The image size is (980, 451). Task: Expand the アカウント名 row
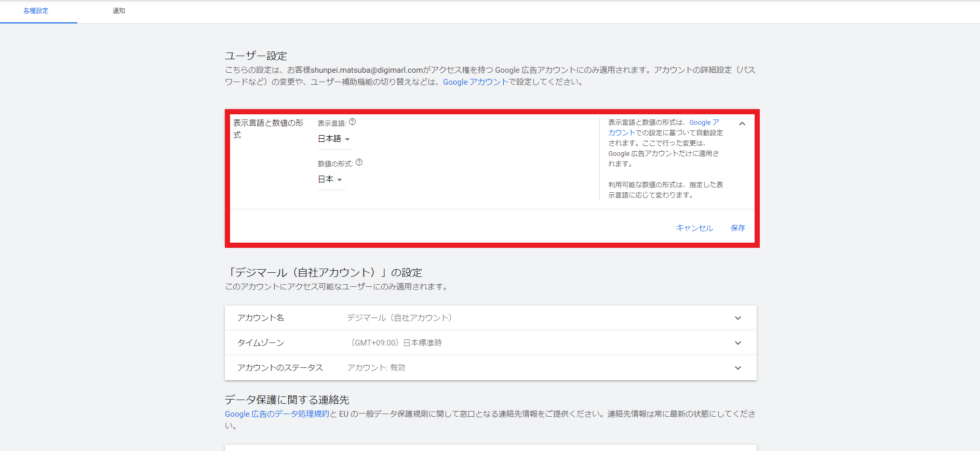click(738, 318)
